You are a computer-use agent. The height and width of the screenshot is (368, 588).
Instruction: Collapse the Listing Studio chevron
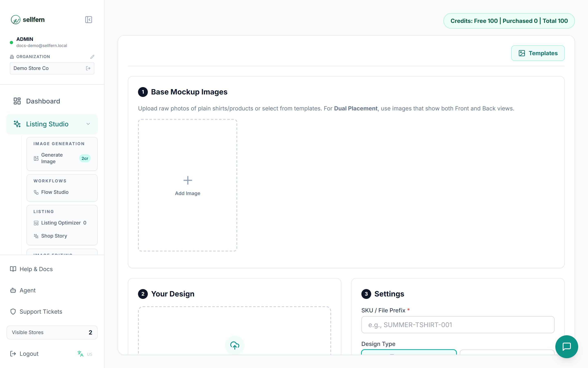coord(88,124)
